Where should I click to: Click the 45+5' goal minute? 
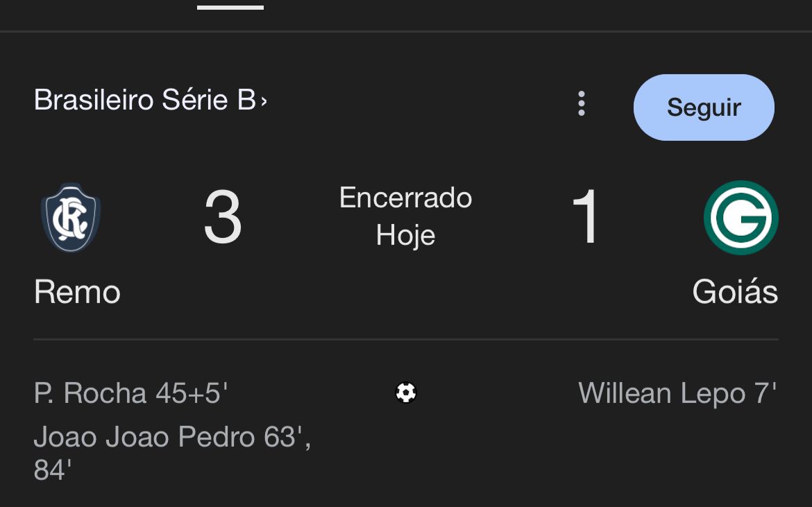(x=192, y=394)
